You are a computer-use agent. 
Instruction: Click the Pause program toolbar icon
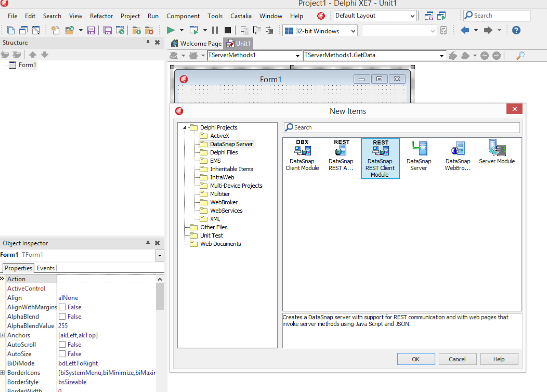pos(215,30)
